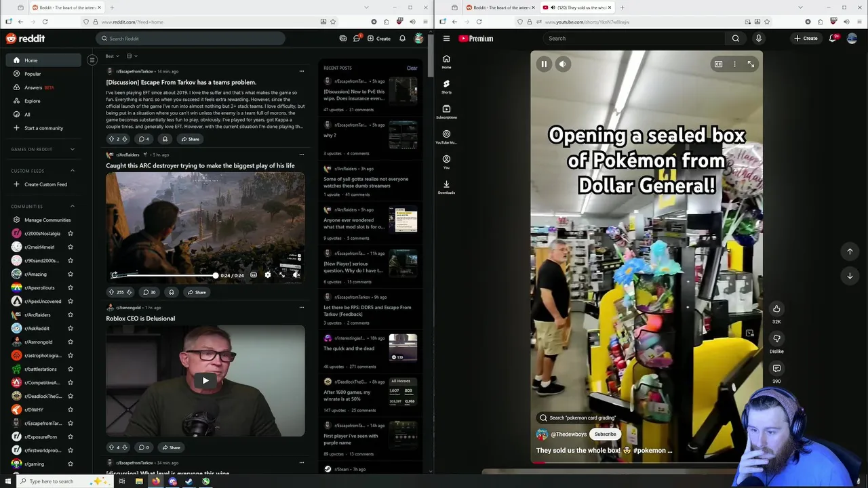
Task: Dislike the Pokémon short
Action: [776, 338]
